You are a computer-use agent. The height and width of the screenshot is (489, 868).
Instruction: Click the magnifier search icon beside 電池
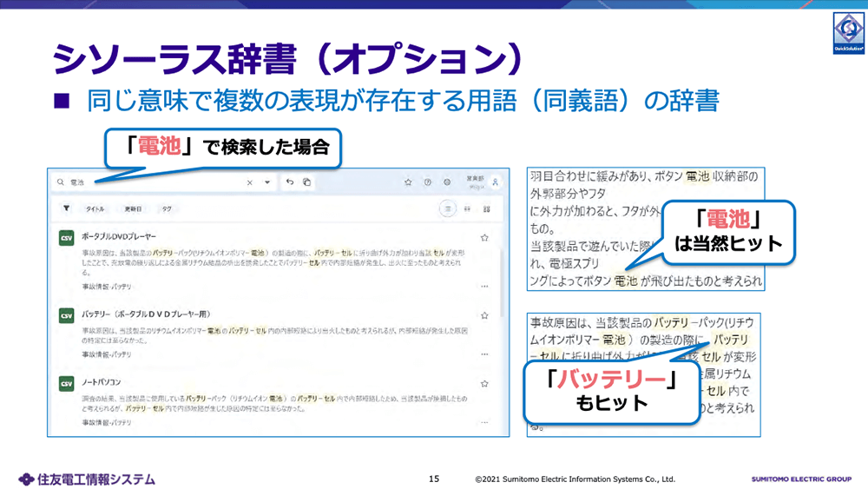tap(61, 182)
